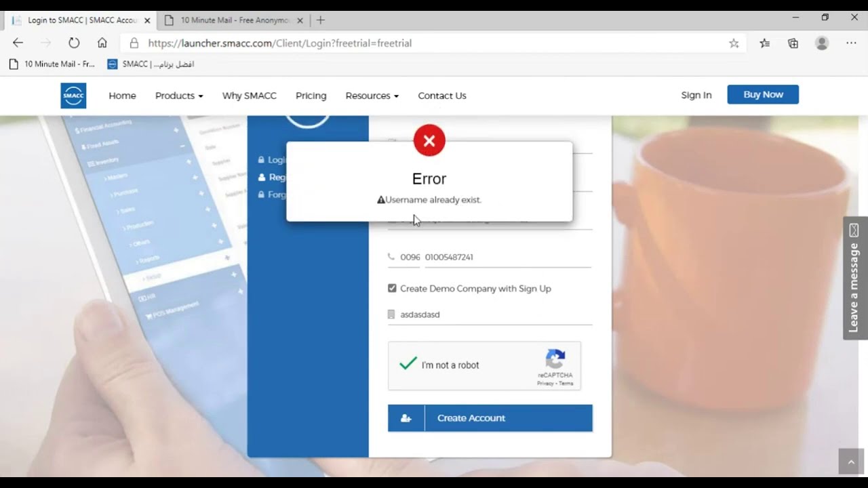868x488 pixels.
Task: Close the Login to SMACC tab
Action: pyautogui.click(x=147, y=20)
